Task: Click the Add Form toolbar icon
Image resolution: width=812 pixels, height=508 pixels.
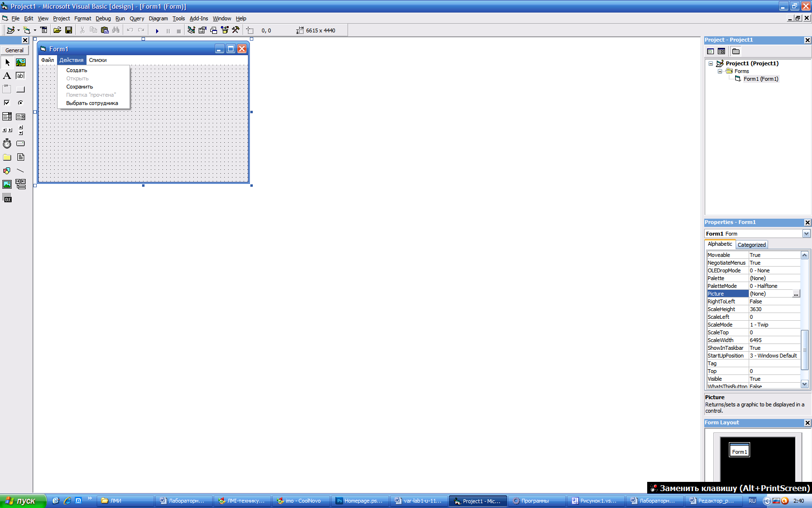Action: pyautogui.click(x=27, y=30)
